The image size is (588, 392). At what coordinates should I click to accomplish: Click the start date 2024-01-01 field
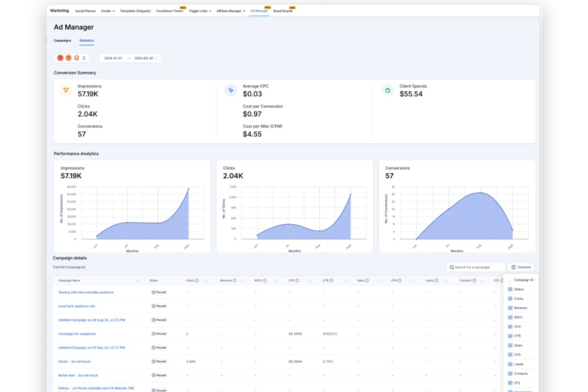tap(113, 57)
